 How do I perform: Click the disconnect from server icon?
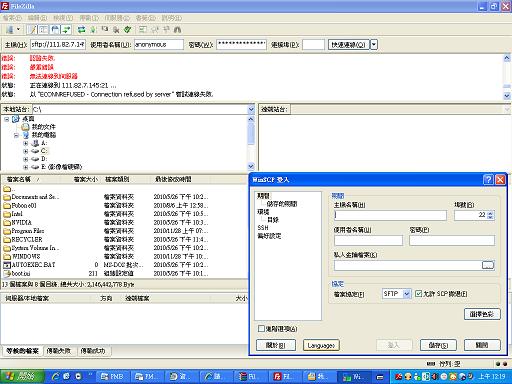tap(116, 30)
